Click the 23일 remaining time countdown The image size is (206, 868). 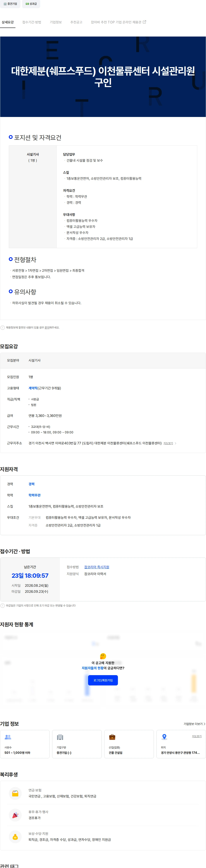30,576
